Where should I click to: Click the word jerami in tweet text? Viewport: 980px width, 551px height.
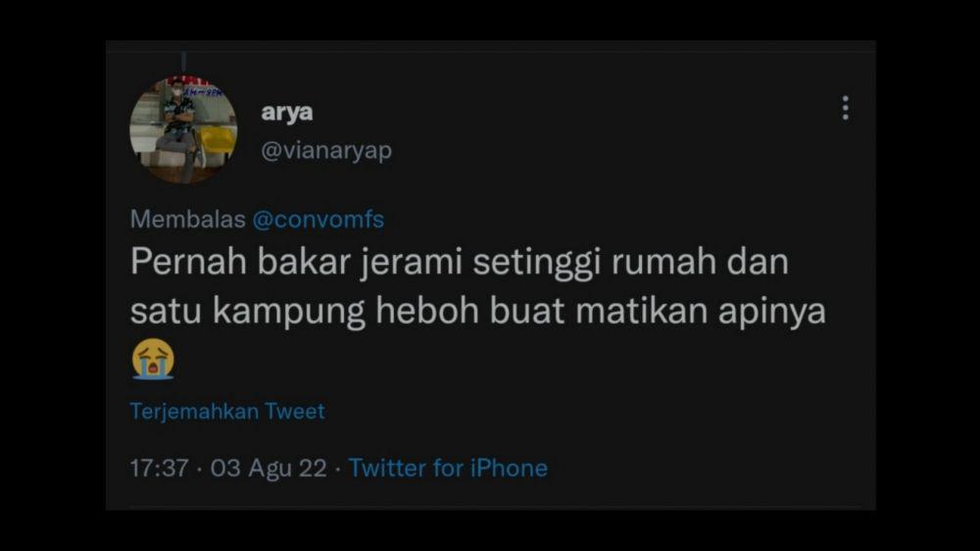point(412,263)
